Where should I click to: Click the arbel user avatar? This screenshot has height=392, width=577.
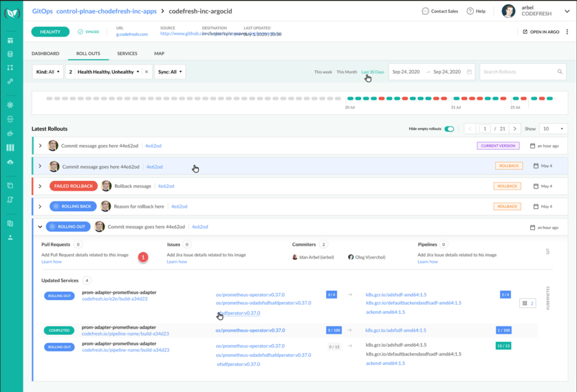pyautogui.click(x=509, y=11)
